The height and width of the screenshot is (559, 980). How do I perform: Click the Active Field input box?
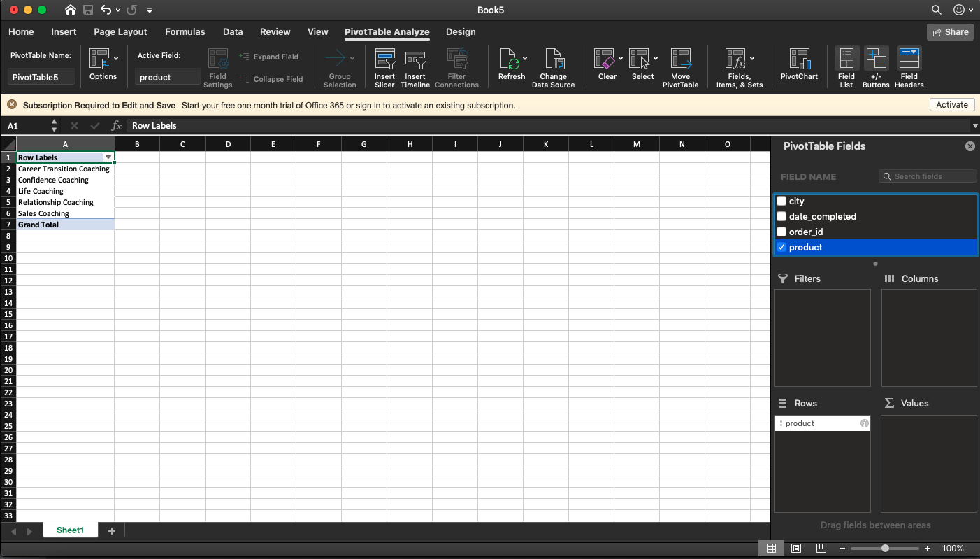pos(168,77)
